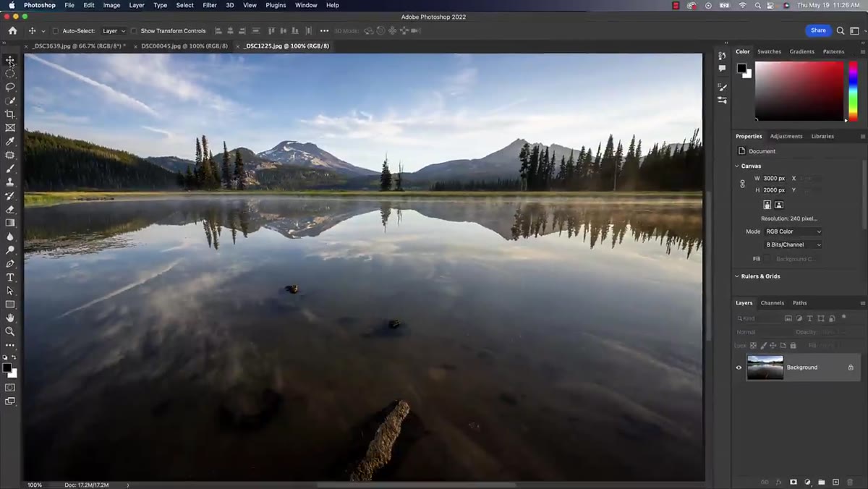Viewport: 868px width, 489px height.
Task: Open the 8 Bits/Channel dropdown
Action: click(793, 244)
